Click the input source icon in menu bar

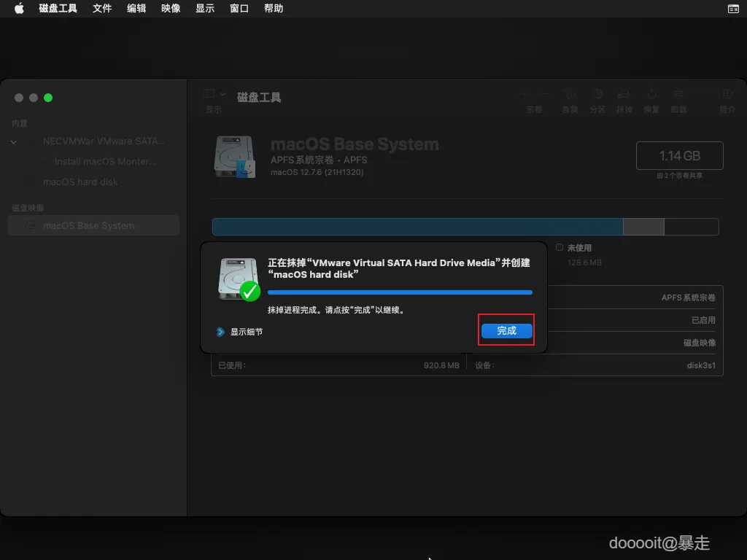[733, 9]
